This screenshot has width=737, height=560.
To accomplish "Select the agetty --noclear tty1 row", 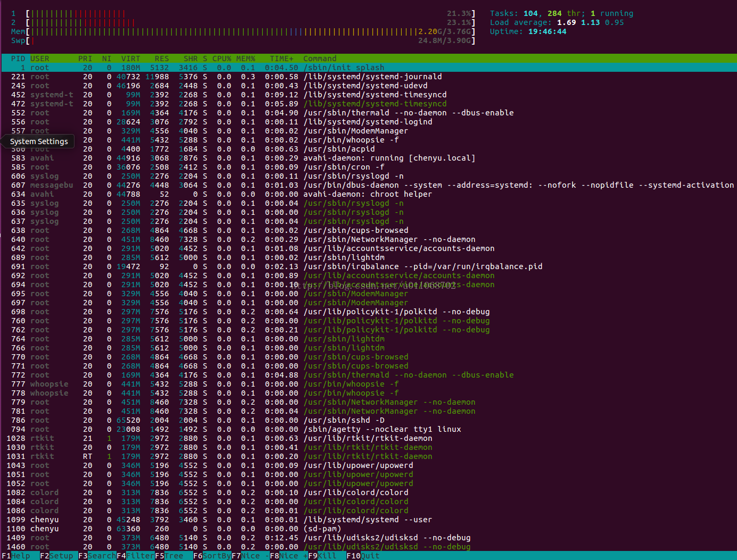I will tap(368, 429).
